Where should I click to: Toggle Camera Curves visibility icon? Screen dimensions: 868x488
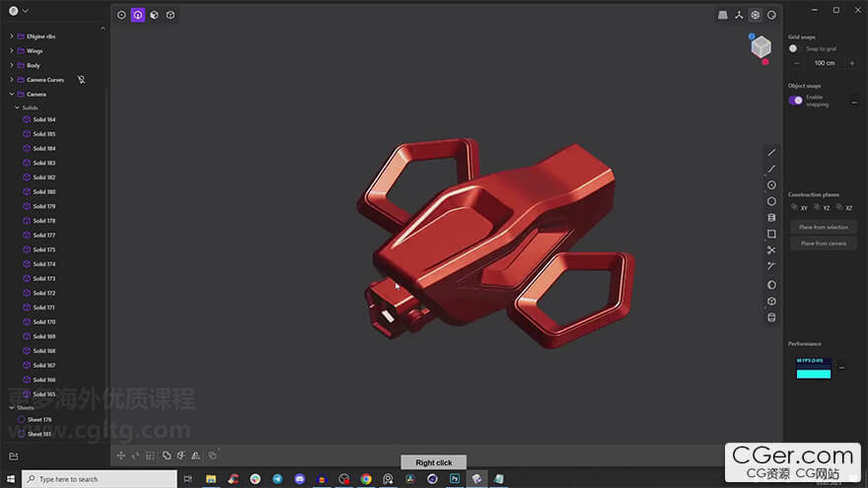coord(81,80)
